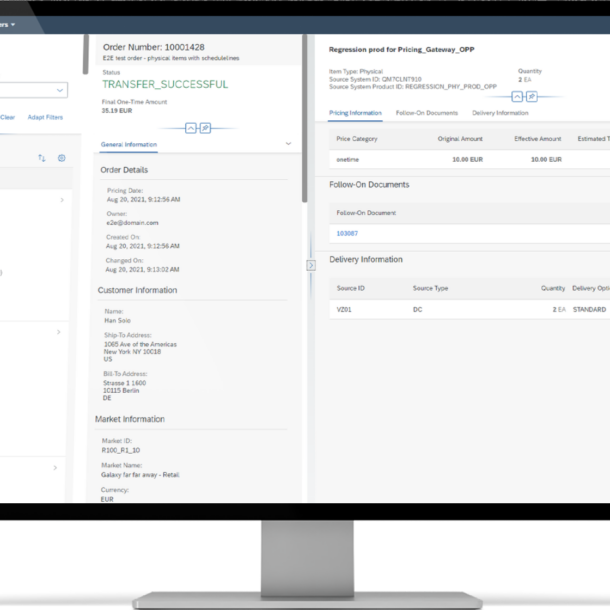Pin the item header with the pin icon
The height and width of the screenshot is (610, 610).
tap(532, 96)
